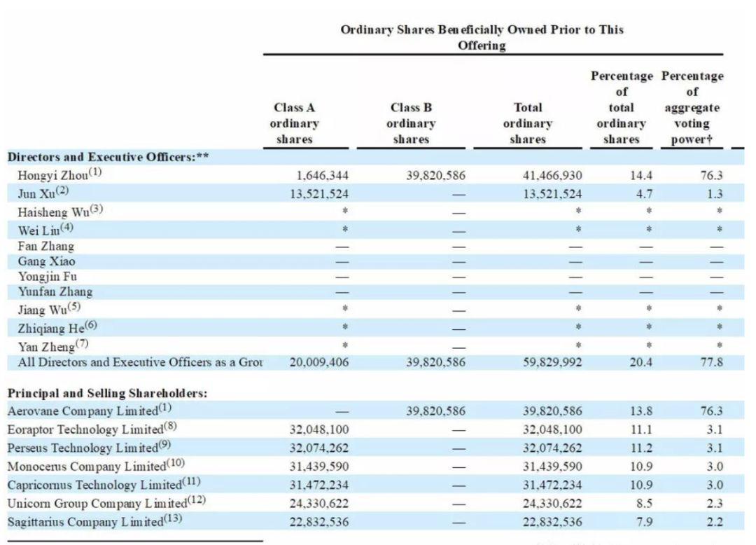Click Haisheng Wu name cell
Screen dimensions: 756x545
[60, 212]
